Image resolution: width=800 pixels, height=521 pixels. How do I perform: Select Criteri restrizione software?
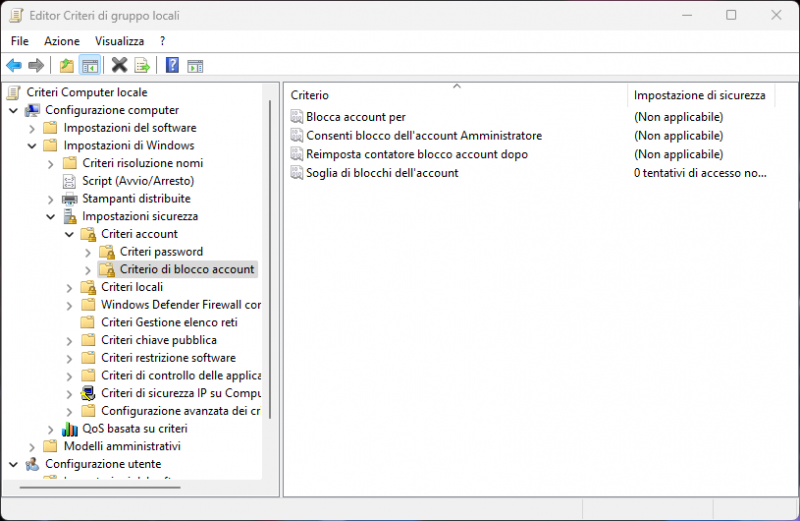pos(168,358)
